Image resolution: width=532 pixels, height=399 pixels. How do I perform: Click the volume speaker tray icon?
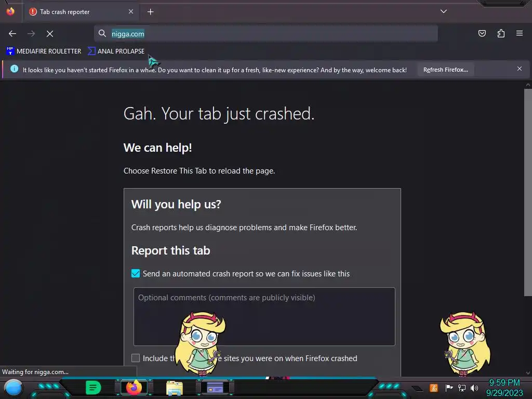(x=474, y=388)
